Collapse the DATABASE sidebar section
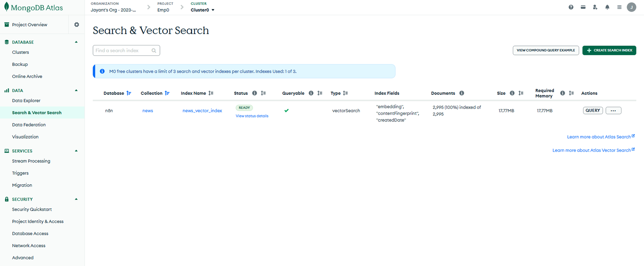 (x=76, y=42)
